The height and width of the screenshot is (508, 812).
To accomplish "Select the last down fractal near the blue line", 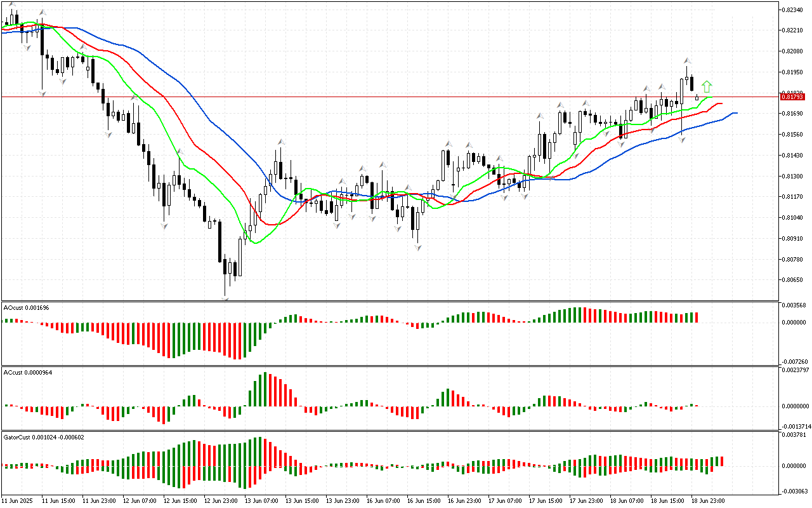I will 682,138.
